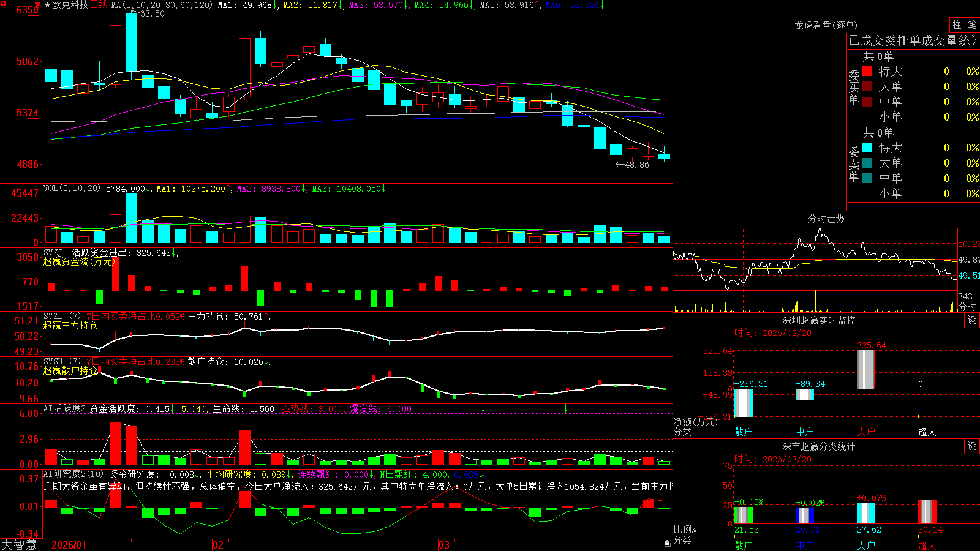This screenshot has width=980, height=551.
Task: Click the 日线 period label
Action: (x=99, y=5)
